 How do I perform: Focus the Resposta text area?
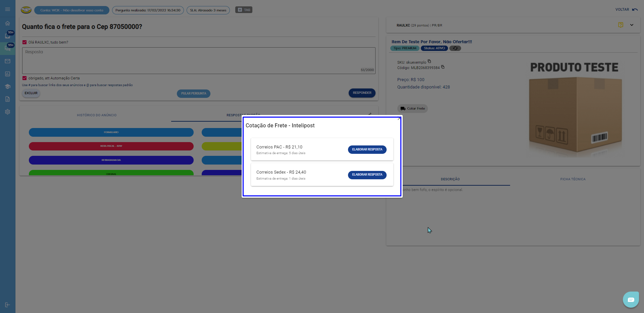tap(199, 61)
